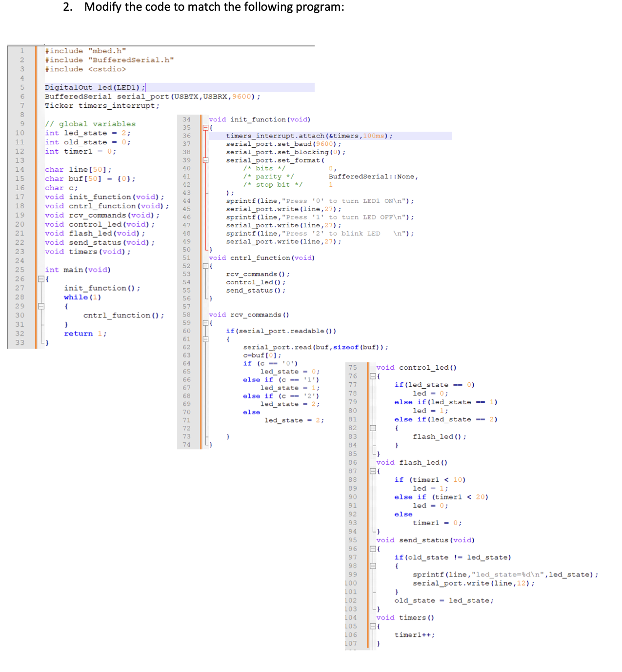Click the return 1 statement in main
622x672 pixels.
85,333
